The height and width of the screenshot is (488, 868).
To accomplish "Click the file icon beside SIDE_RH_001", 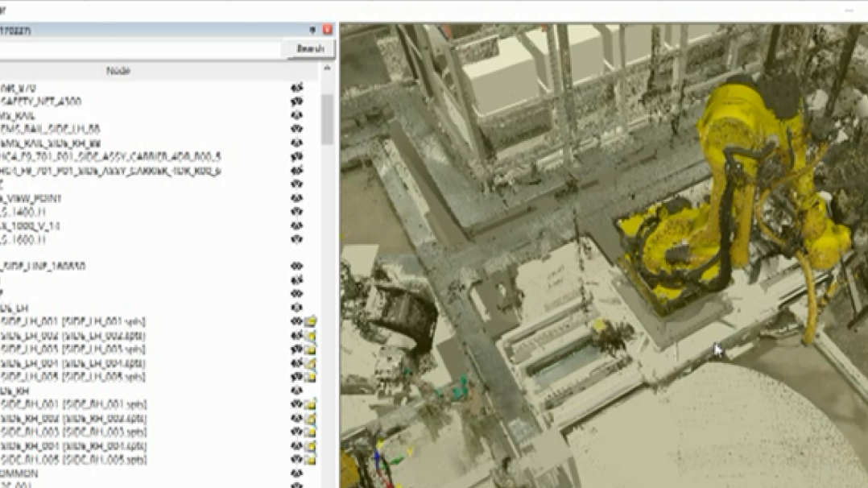I will tap(311, 404).
